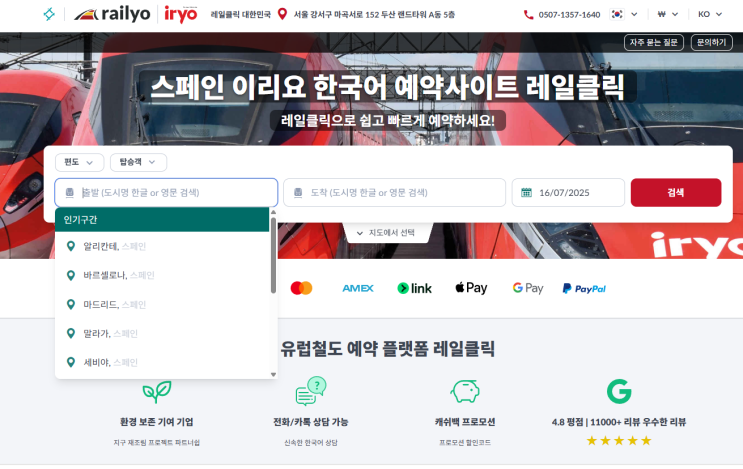The height and width of the screenshot is (469, 743).
Task: Click the Apple Pay logo
Action: tap(471, 288)
